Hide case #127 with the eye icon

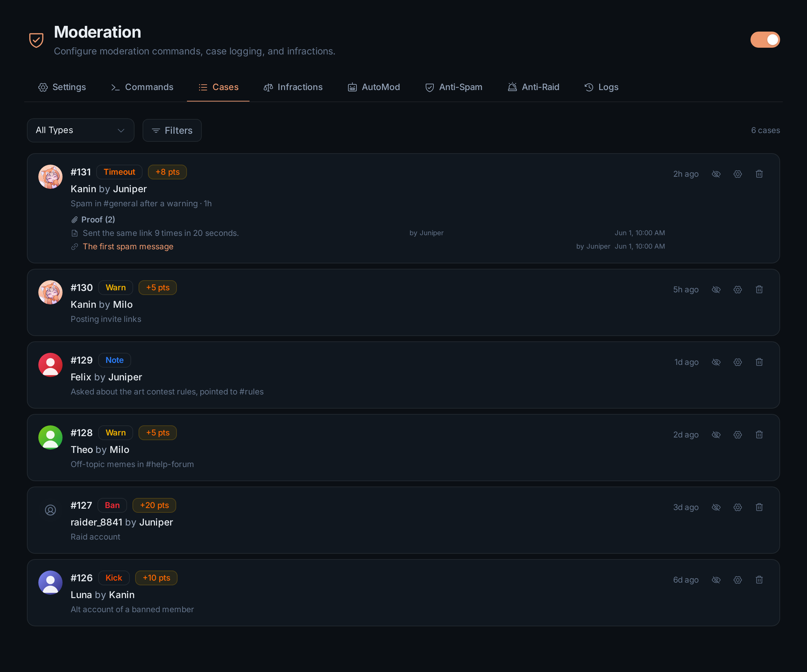(716, 507)
